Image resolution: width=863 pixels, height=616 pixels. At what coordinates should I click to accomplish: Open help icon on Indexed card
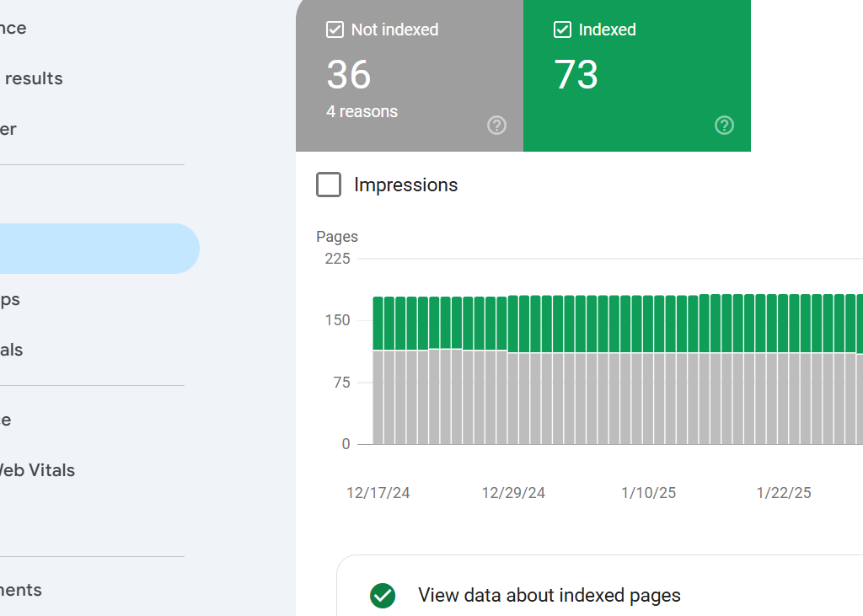coord(724,125)
